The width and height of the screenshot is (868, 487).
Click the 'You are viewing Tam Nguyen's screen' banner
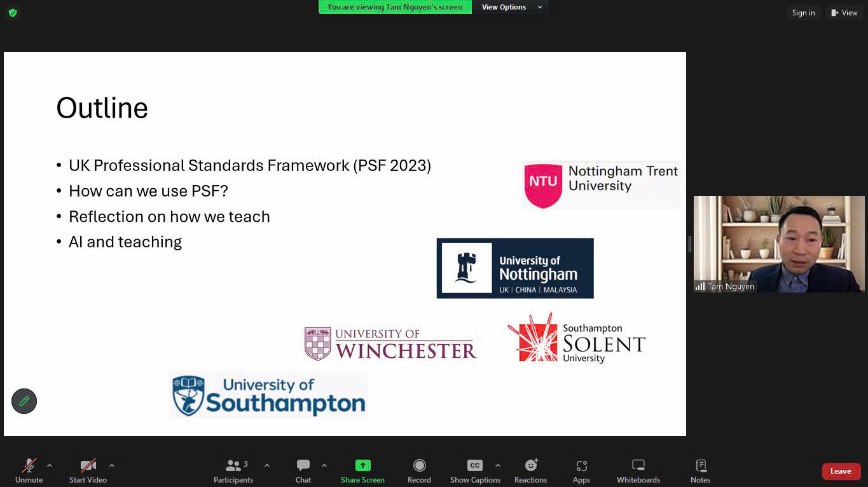point(395,7)
